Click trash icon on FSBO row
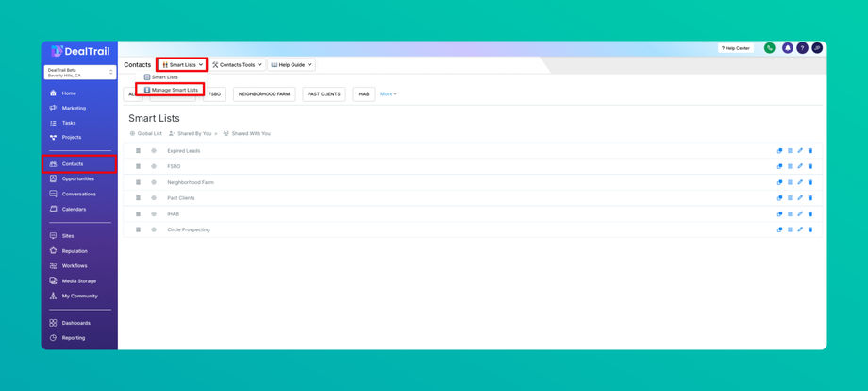 click(x=810, y=166)
